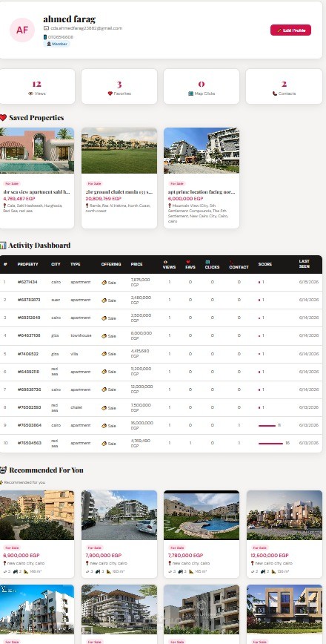Click the heart icon beside Saved Properties heading
Viewport: 326px width, 644px height.
(3, 118)
